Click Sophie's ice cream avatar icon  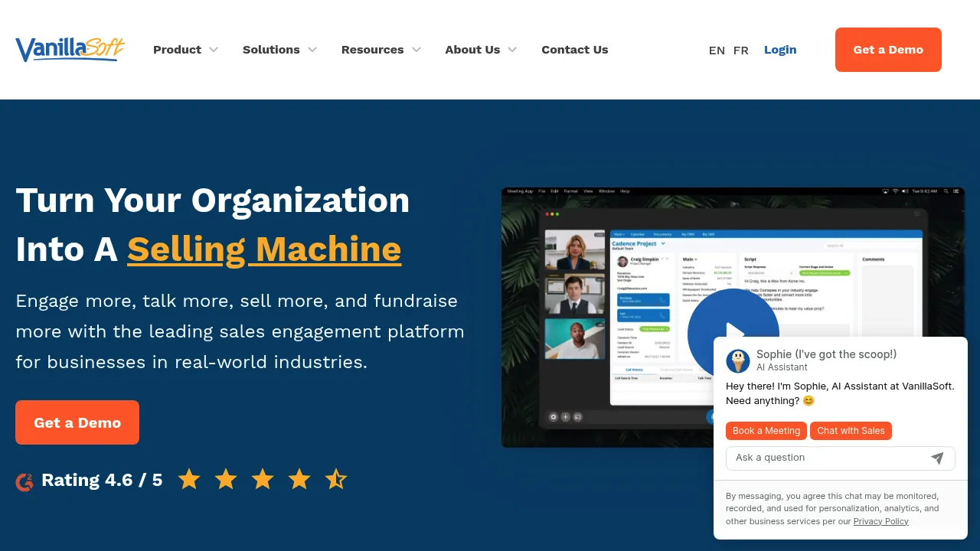[738, 361]
